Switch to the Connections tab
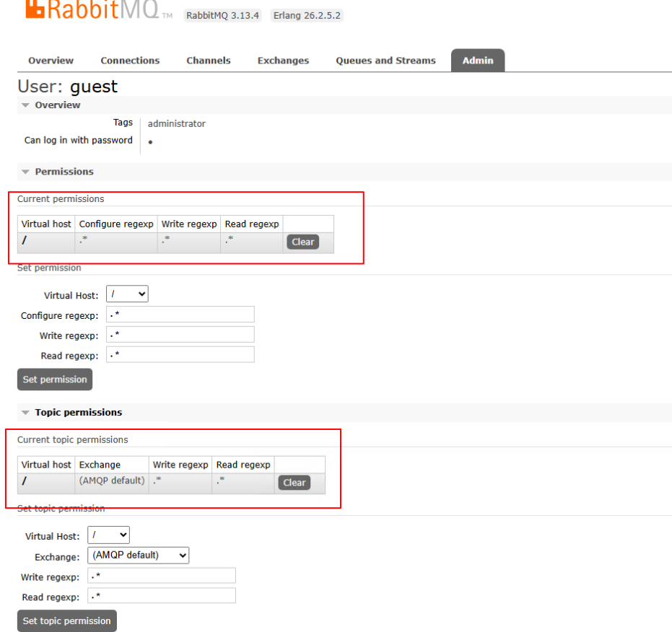The height and width of the screenshot is (632, 672). (130, 61)
